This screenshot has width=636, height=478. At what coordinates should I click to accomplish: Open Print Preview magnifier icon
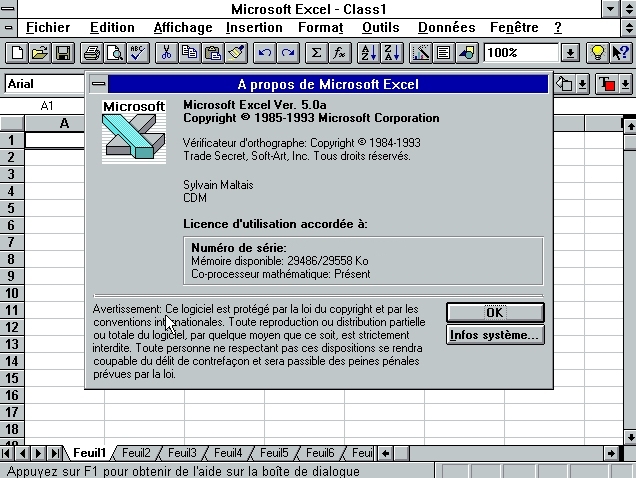pyautogui.click(x=115, y=53)
